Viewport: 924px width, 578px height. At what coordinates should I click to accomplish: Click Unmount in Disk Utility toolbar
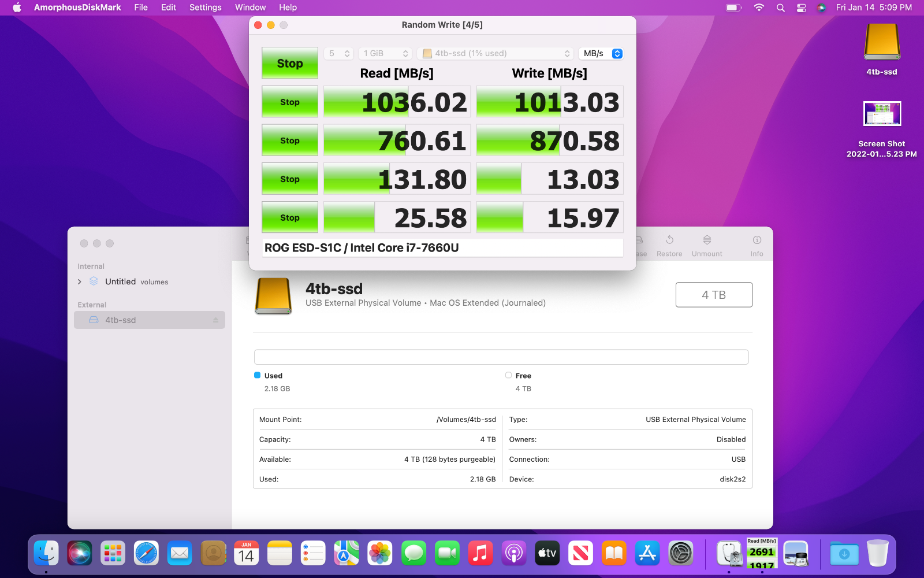(x=707, y=246)
